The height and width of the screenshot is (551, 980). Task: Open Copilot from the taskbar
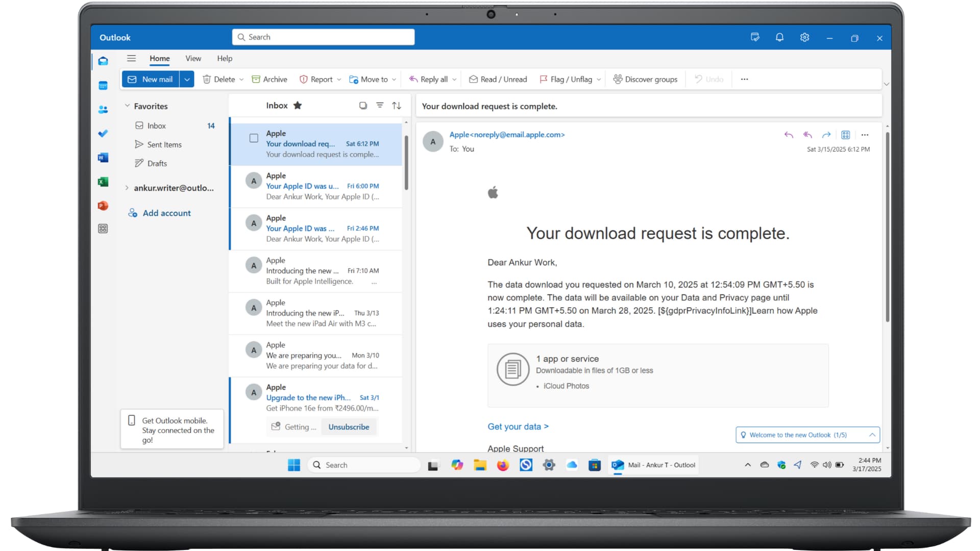point(457,465)
